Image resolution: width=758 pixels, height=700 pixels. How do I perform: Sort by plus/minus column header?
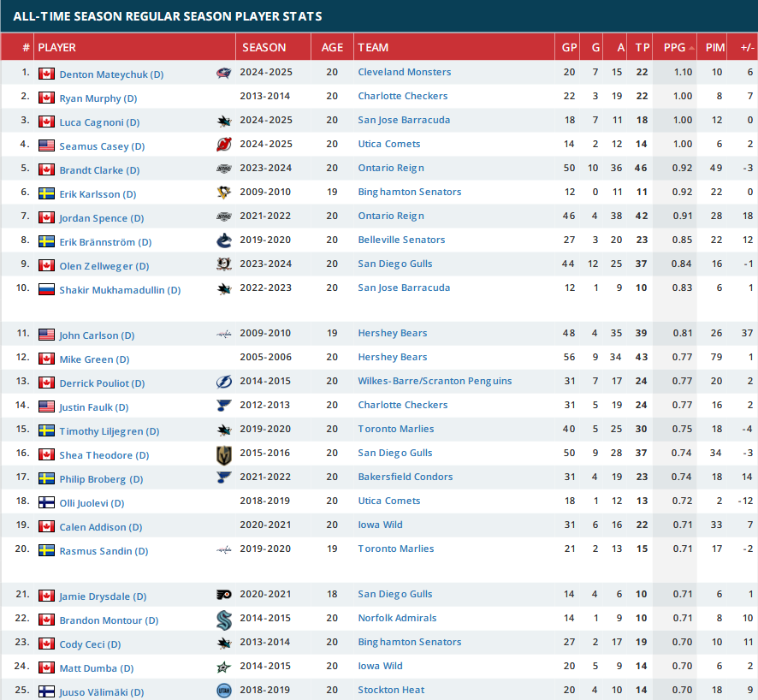743,47
